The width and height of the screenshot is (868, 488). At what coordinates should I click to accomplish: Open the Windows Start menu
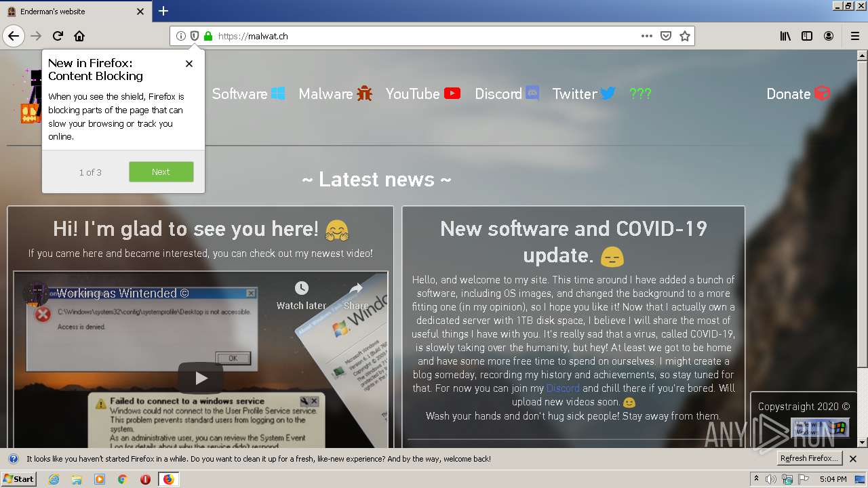pyautogui.click(x=18, y=479)
